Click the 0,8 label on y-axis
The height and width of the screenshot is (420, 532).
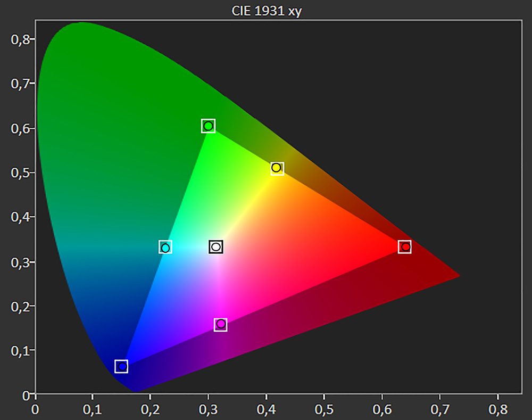(20, 39)
